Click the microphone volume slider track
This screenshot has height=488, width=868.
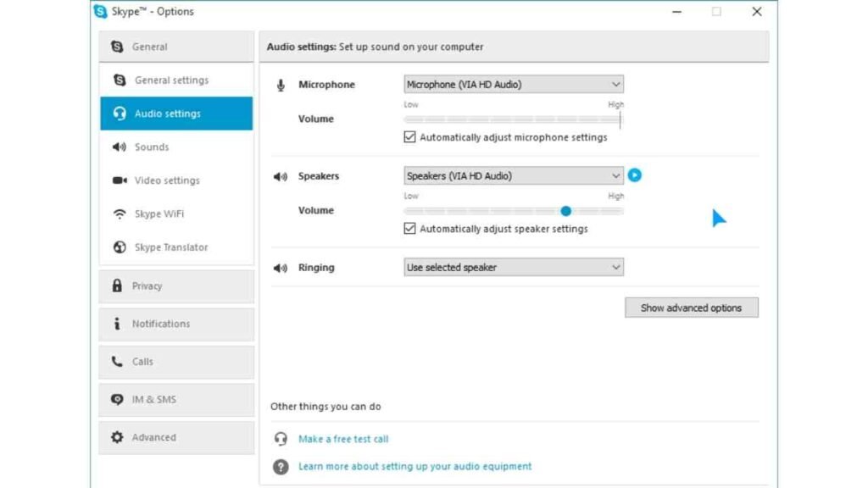pyautogui.click(x=513, y=119)
